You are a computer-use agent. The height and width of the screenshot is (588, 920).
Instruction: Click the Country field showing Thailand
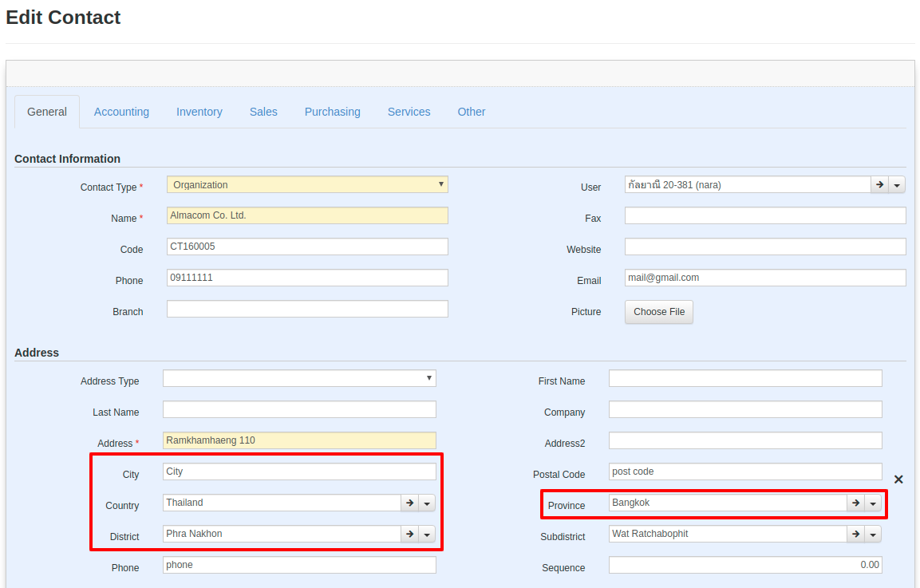282,503
